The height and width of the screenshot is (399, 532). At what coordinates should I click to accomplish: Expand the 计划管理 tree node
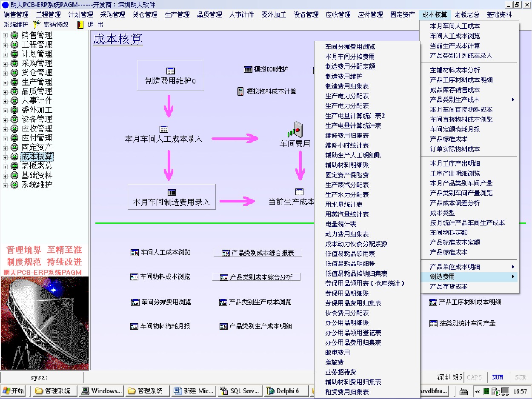[6, 54]
